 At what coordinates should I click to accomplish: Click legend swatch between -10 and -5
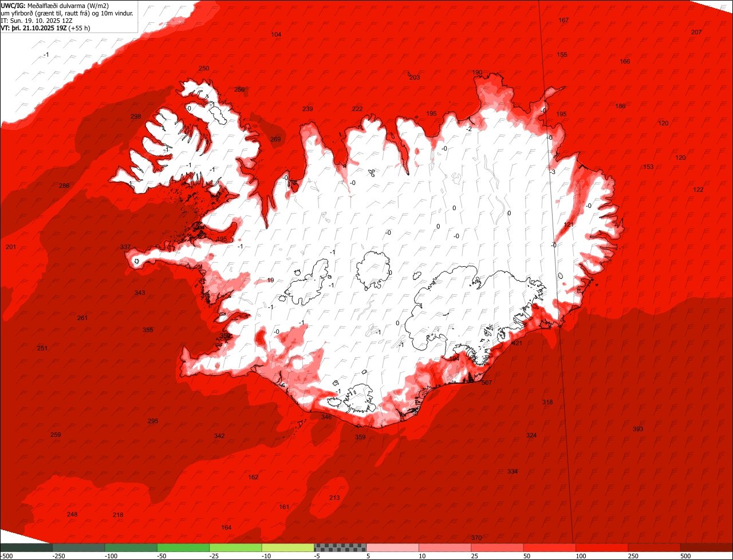tap(288, 547)
